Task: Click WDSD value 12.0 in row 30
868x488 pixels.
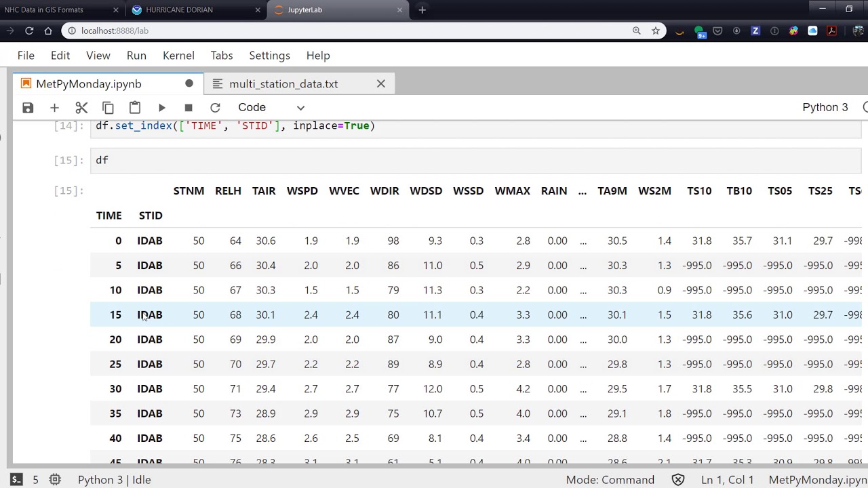Action: [433, 389]
